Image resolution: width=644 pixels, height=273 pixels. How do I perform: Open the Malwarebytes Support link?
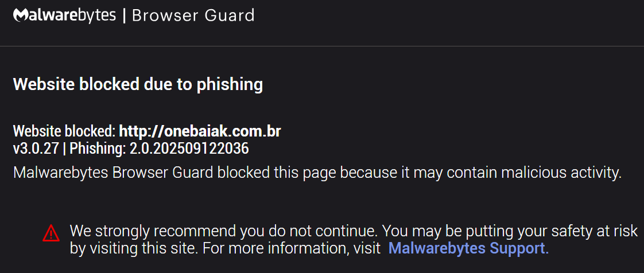pos(468,248)
